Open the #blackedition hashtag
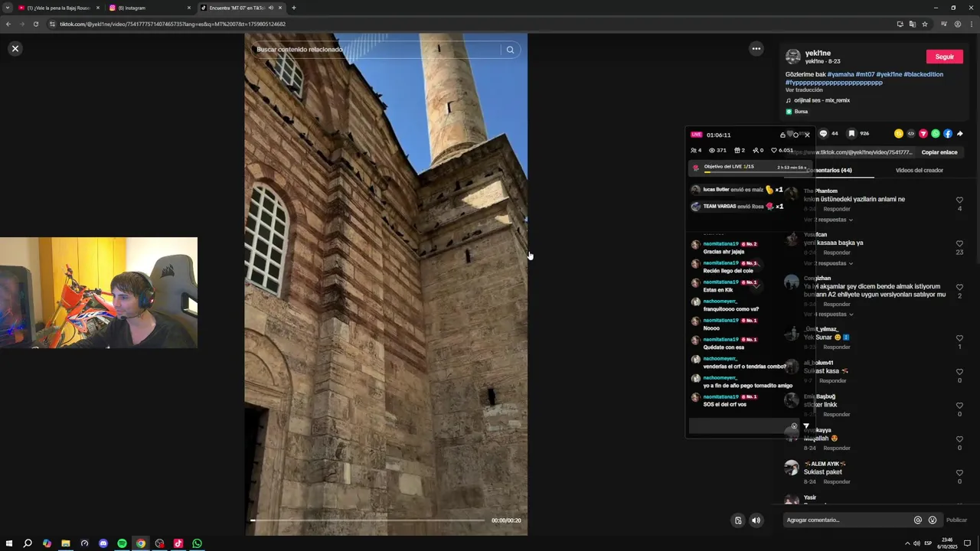Image resolution: width=980 pixels, height=551 pixels. pos(923,74)
